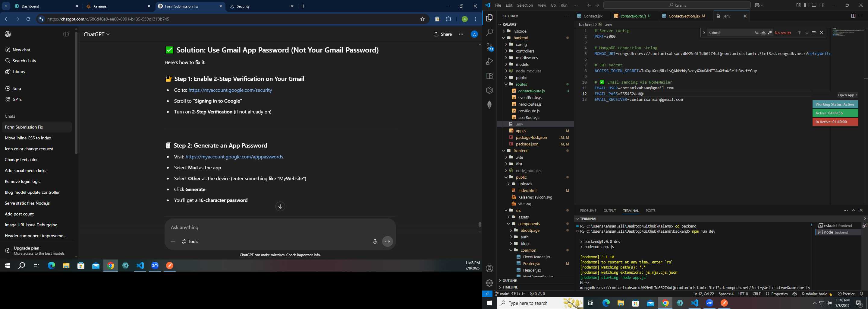Open Manage gear icon in VS Code
The image size is (868, 309).
tap(489, 283)
